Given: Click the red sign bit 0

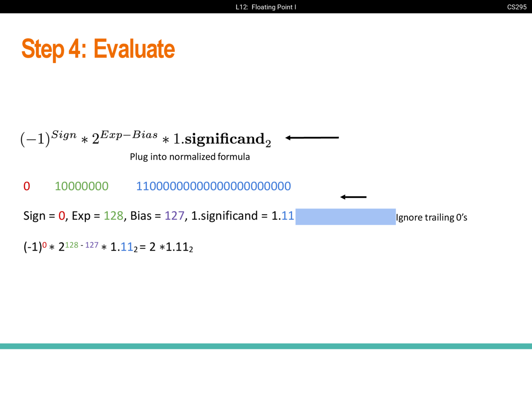Looking at the screenshot, I should (x=27, y=186).
